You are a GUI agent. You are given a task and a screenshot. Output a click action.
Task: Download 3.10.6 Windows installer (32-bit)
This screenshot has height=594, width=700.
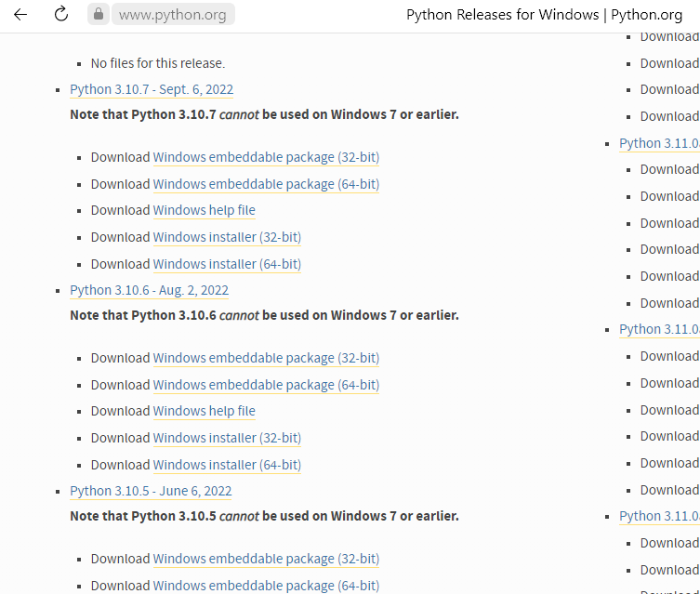coord(227,438)
